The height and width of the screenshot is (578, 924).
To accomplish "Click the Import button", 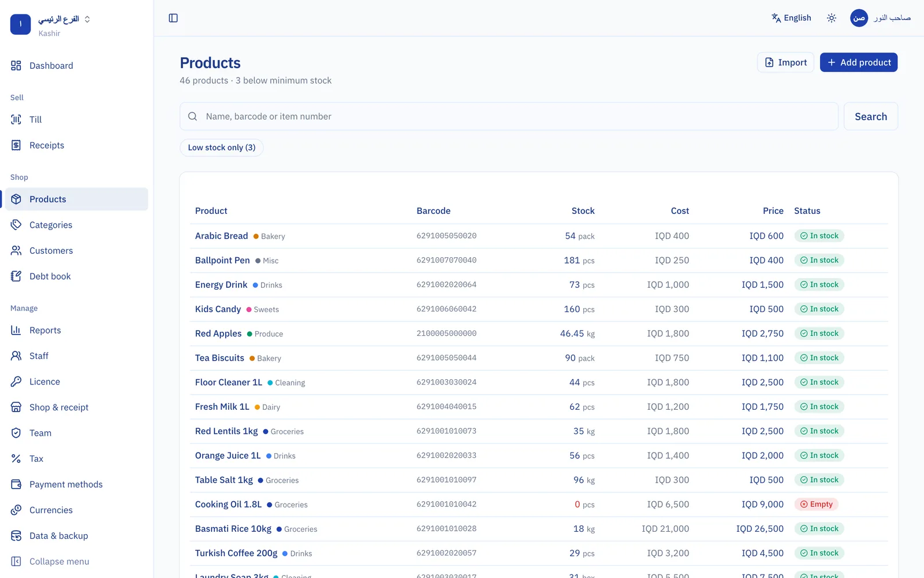I will (785, 62).
